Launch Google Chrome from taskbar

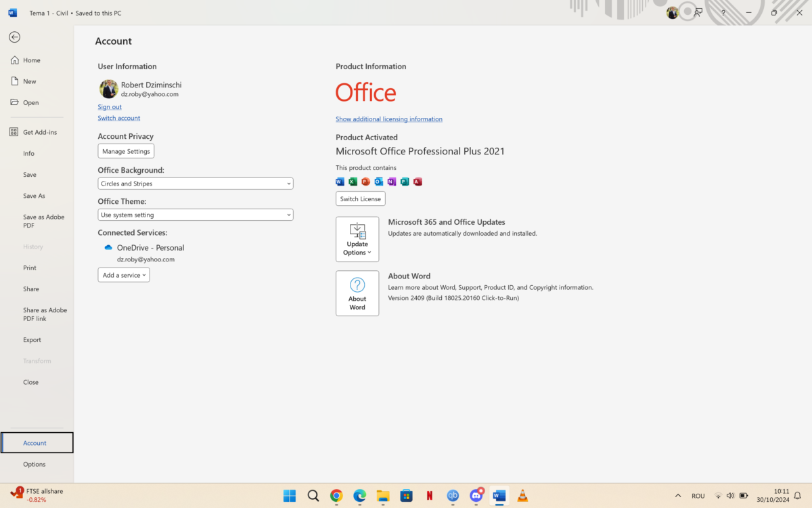pyautogui.click(x=336, y=496)
